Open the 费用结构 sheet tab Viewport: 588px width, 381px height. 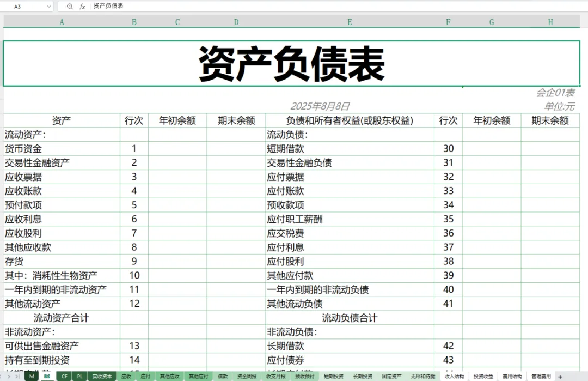(x=512, y=376)
